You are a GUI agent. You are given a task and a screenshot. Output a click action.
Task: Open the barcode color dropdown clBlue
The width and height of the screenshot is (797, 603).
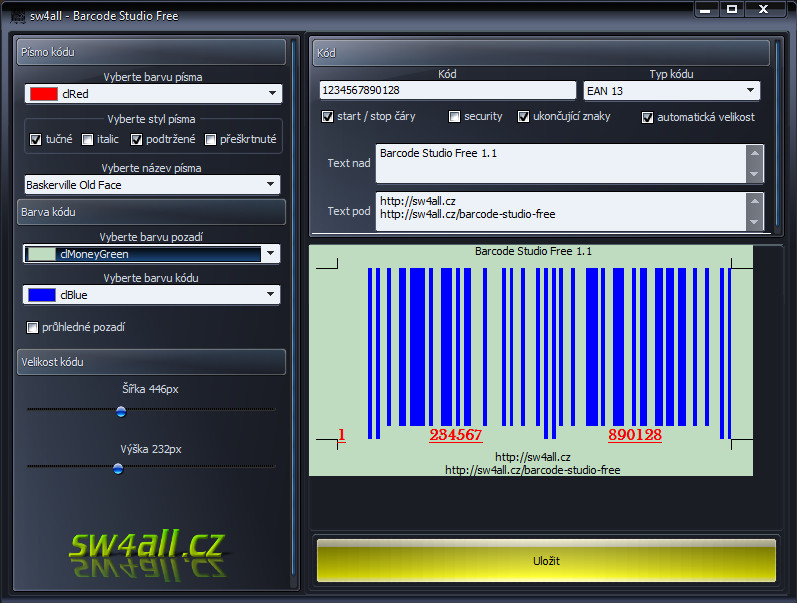[x=151, y=294]
